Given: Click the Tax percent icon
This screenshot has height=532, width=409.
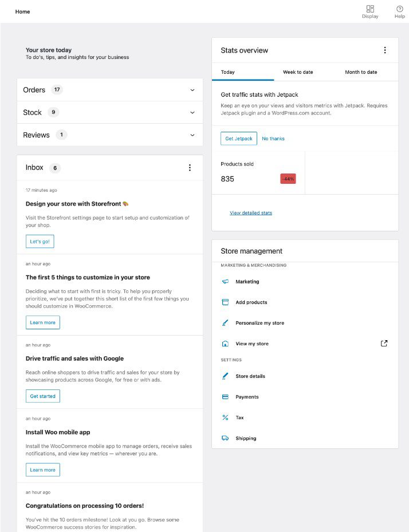Looking at the screenshot, I should point(225,417).
